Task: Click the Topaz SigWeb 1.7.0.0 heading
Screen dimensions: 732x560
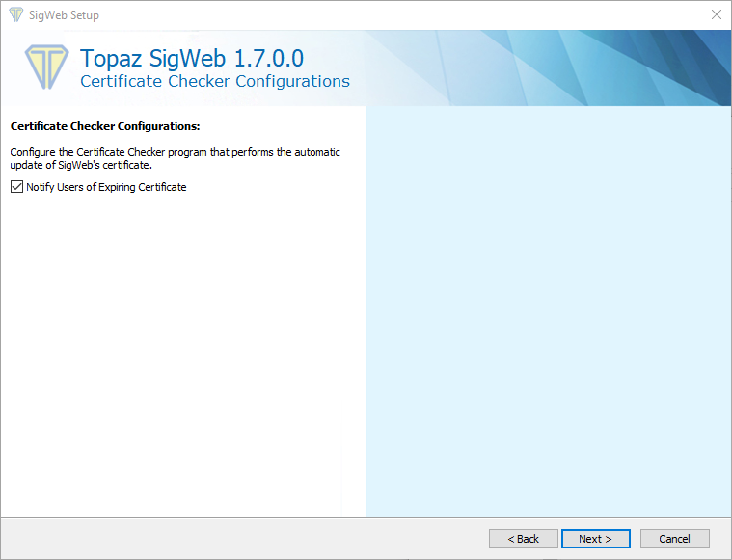Action: coord(192,58)
